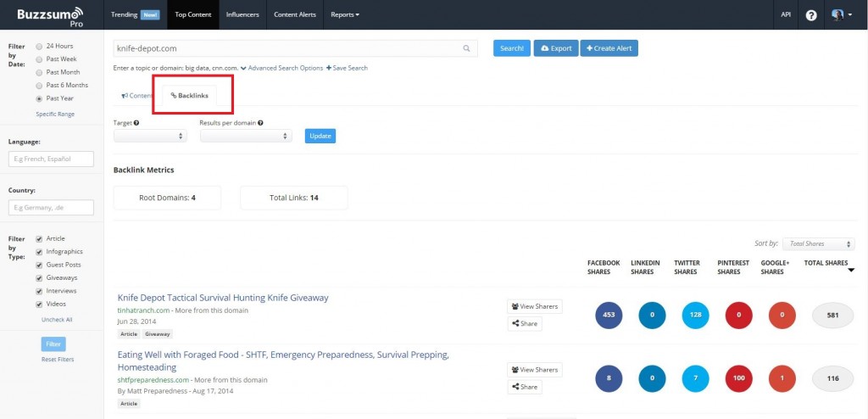Select the 24 Hours date filter
868x419 pixels.
point(39,47)
